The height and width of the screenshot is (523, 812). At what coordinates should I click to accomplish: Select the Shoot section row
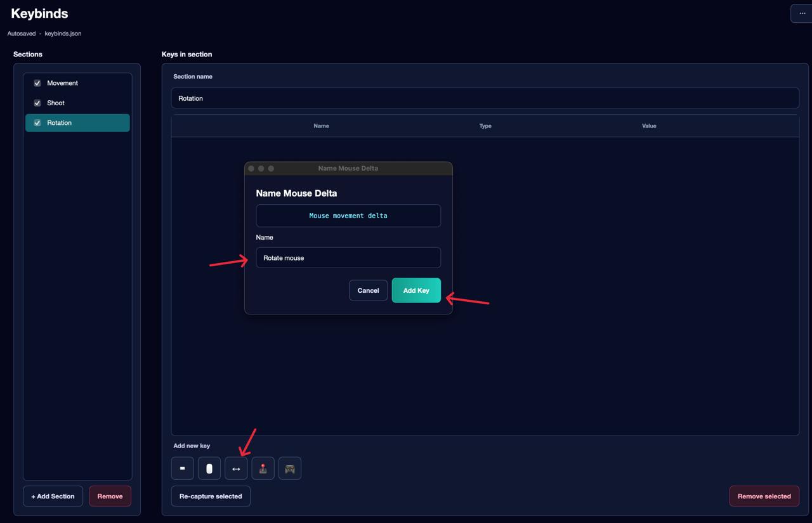pyautogui.click(x=77, y=103)
